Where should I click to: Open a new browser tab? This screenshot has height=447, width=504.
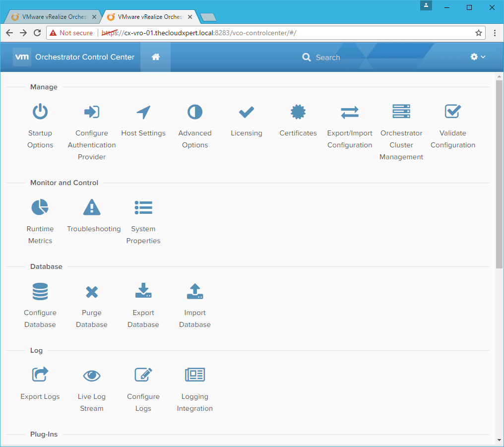pyautogui.click(x=208, y=17)
